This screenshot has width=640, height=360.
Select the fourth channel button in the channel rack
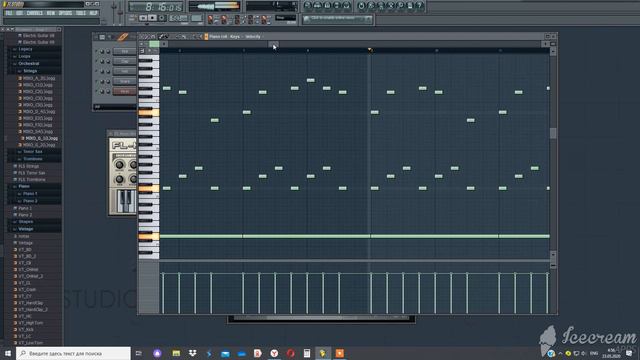pos(125,81)
